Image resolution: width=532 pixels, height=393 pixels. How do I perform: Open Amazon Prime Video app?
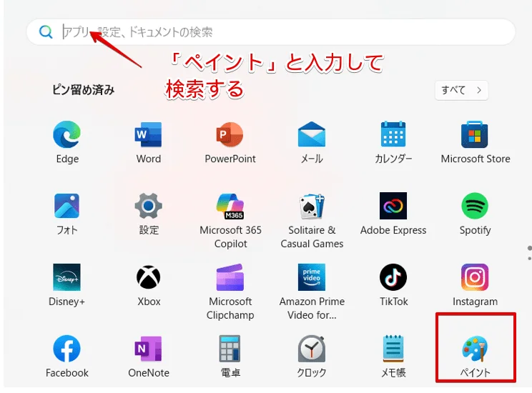click(x=312, y=292)
